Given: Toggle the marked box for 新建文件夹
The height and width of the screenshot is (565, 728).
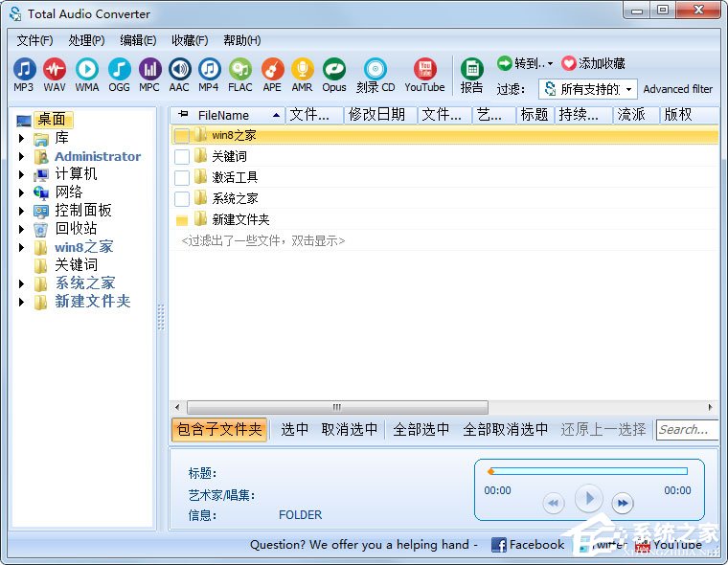Looking at the screenshot, I should [x=182, y=220].
